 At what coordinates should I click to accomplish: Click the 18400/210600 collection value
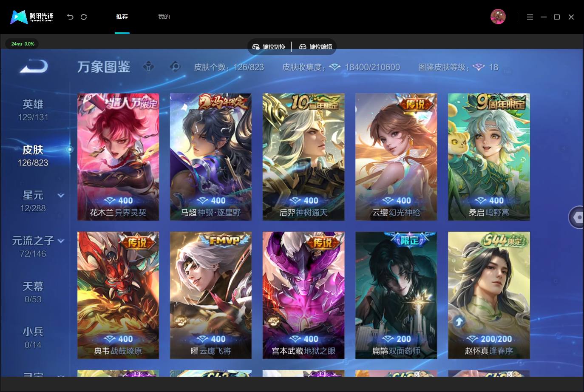click(x=372, y=67)
